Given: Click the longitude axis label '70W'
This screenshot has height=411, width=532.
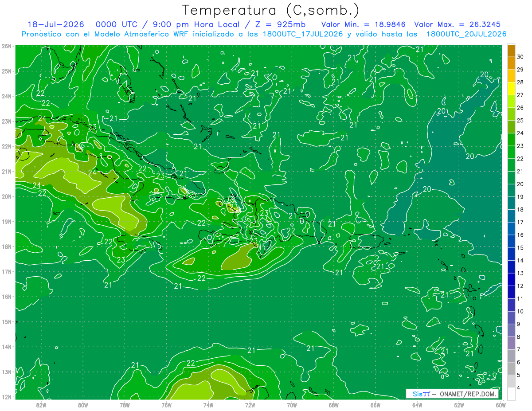Looking at the screenshot, I should tap(292, 405).
